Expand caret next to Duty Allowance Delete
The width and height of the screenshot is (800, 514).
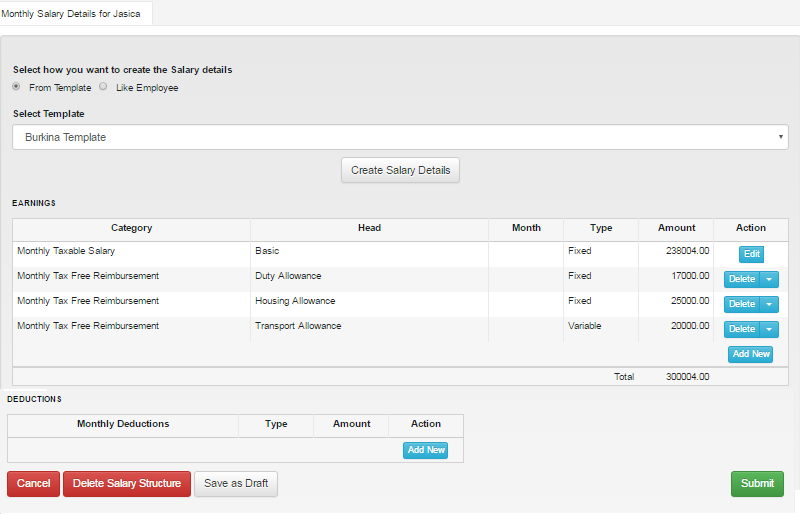(x=769, y=279)
